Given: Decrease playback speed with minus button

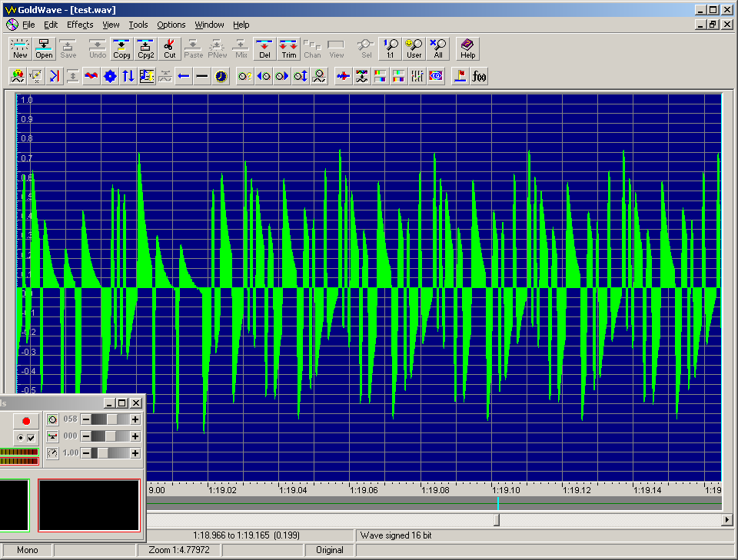Looking at the screenshot, I should point(86,453).
